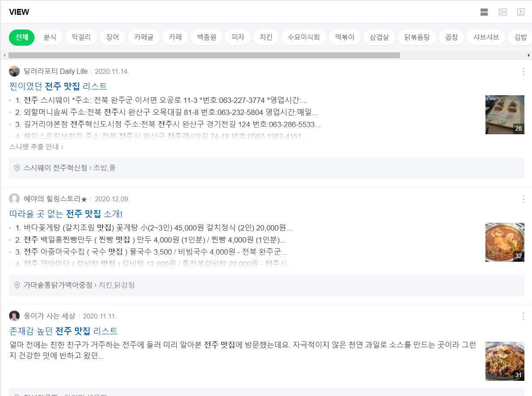Open more options for 혜야의 힐링스토리 post
Image resolution: width=532 pixels, height=396 pixels.
(523, 199)
